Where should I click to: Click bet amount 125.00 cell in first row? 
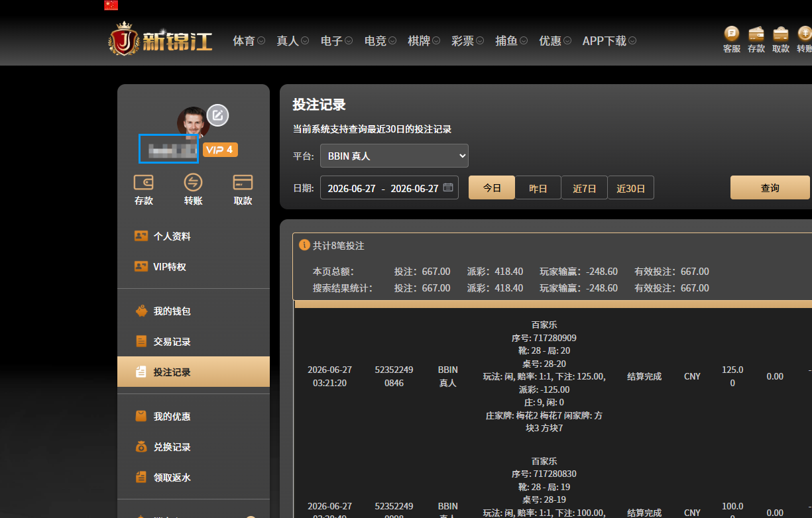point(732,376)
